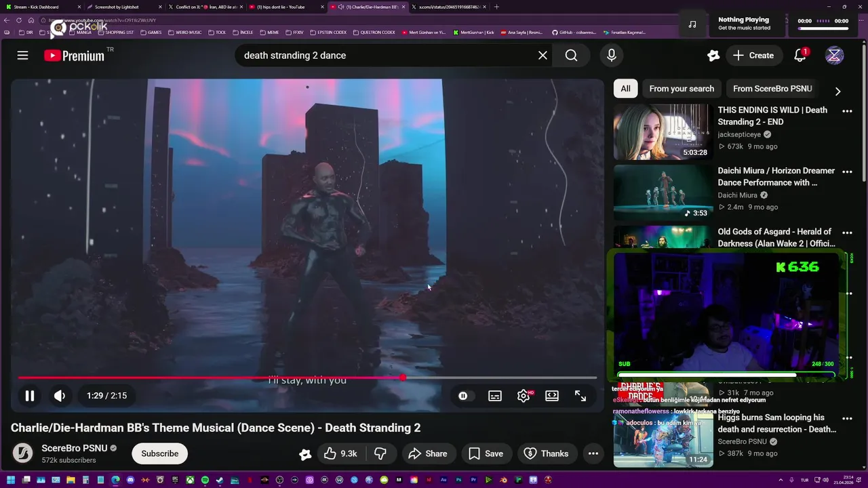Open Higgs burns Sam looping video thumbnail
The height and width of the screenshot is (488, 868).
[663, 440]
